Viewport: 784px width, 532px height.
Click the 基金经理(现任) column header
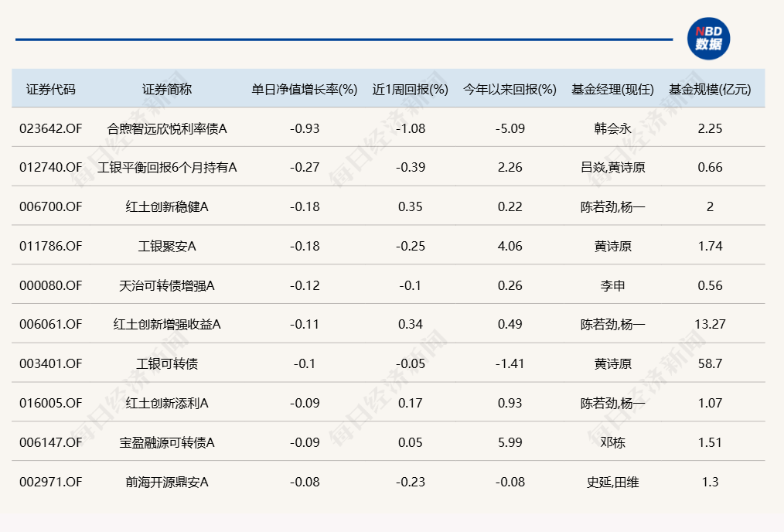613,90
